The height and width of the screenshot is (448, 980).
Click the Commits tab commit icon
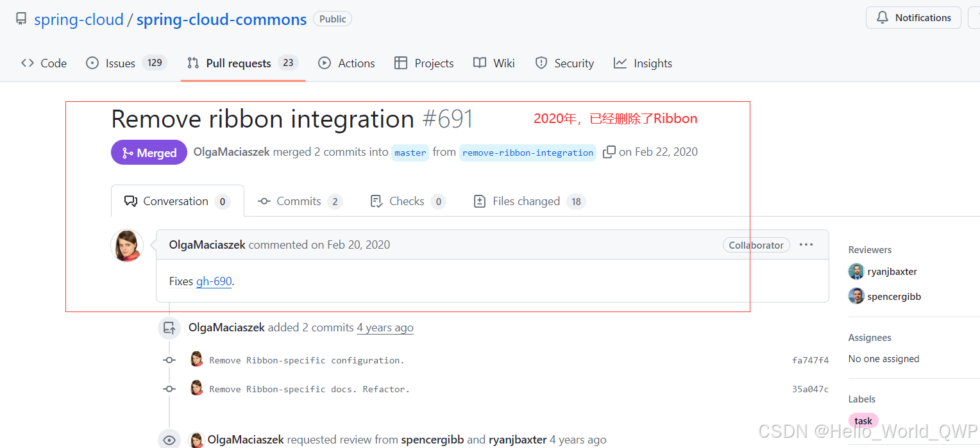pyautogui.click(x=264, y=201)
